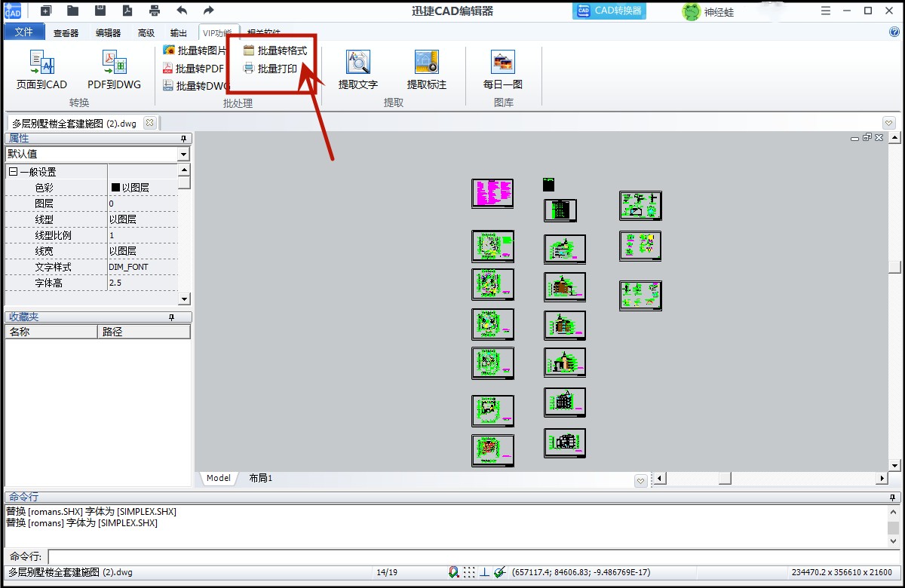Click the CAD application logo icon

point(12,11)
